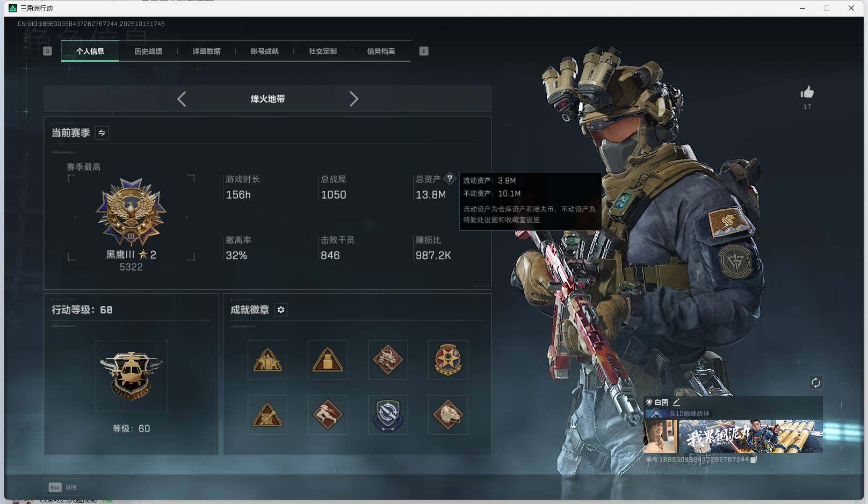Viewport: 868px width, 504px height.
Task: Click the S10巅峰战神 title label
Action: (690, 413)
